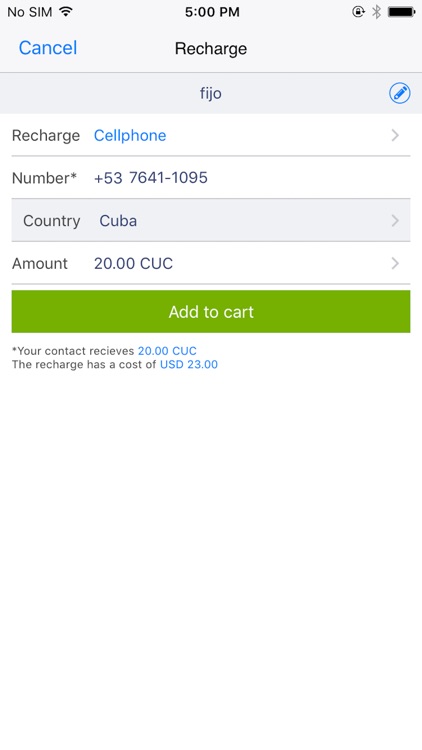This screenshot has width=422, height=750.
Task: Cancel the recharge
Action: coord(48,48)
